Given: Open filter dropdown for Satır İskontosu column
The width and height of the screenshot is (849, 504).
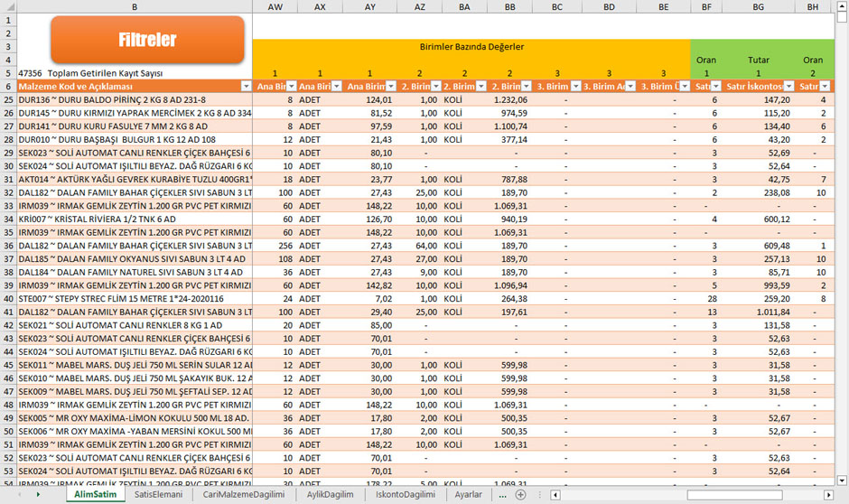Looking at the screenshot, I should [788, 87].
